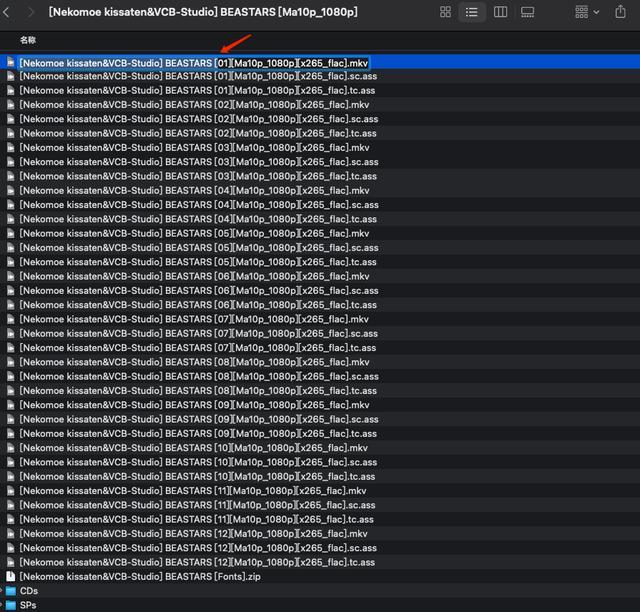Go back to previous folder
Viewport: 640px width, 612px height.
click(6, 12)
